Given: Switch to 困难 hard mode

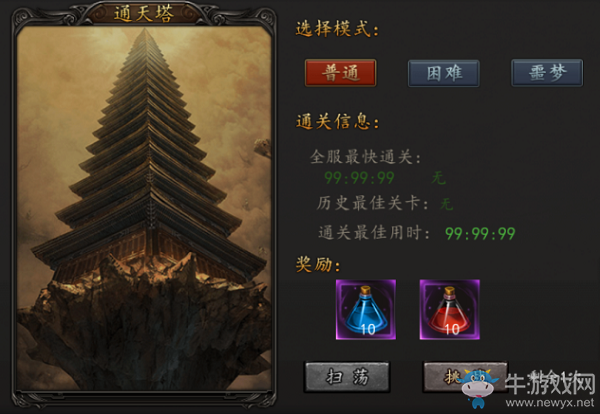Looking at the screenshot, I should 443,73.
